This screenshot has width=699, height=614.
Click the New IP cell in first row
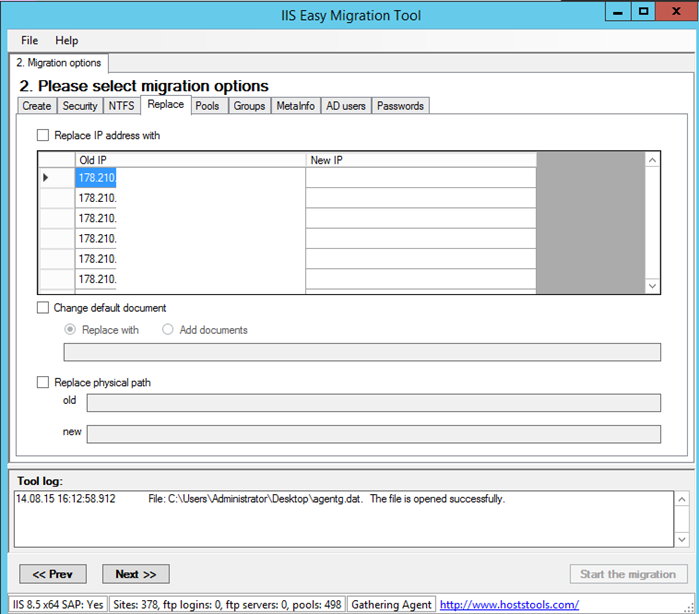tap(421, 177)
